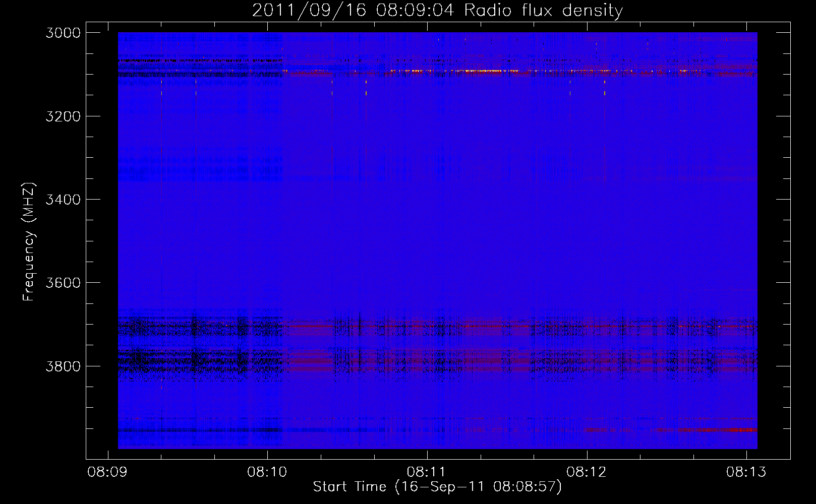This screenshot has height=504, width=816.
Task: Select the 'Frequency (MHZ)' y-axis label
Action: (29, 242)
